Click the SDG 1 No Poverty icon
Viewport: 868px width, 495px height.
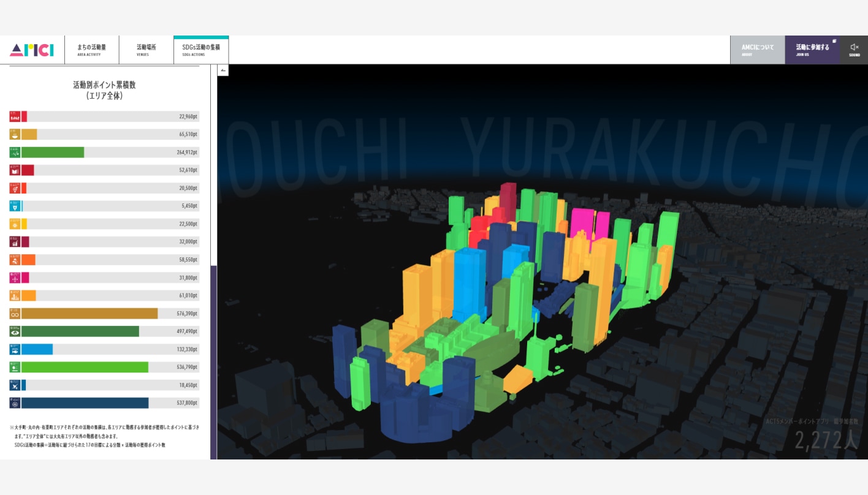(x=15, y=116)
